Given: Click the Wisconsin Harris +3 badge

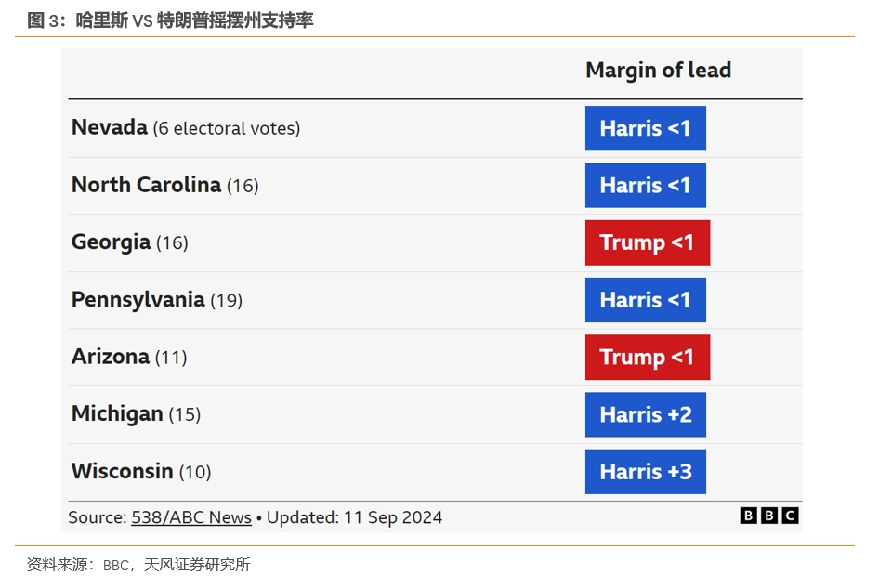Looking at the screenshot, I should coord(645,472).
